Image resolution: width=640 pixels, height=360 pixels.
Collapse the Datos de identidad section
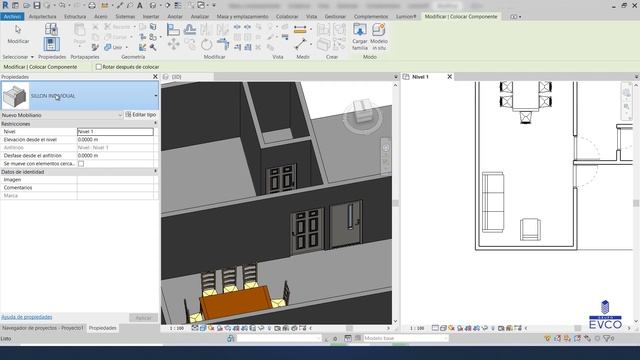click(x=155, y=171)
